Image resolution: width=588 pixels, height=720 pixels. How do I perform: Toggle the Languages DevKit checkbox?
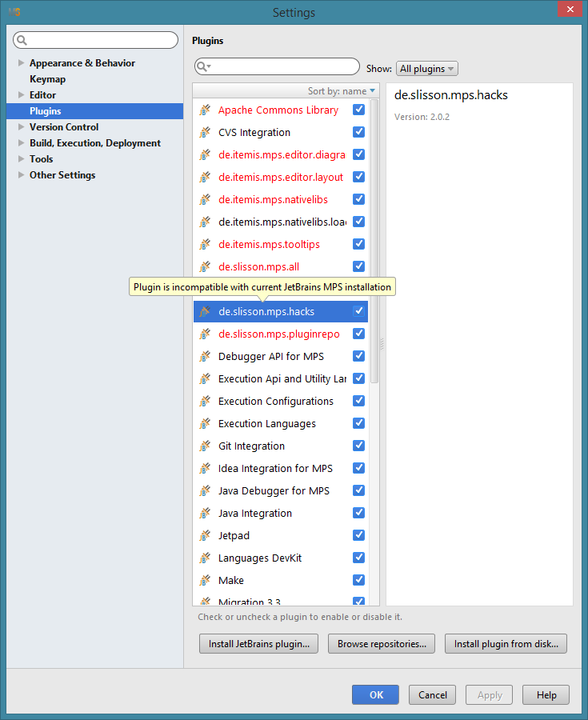[358, 558]
